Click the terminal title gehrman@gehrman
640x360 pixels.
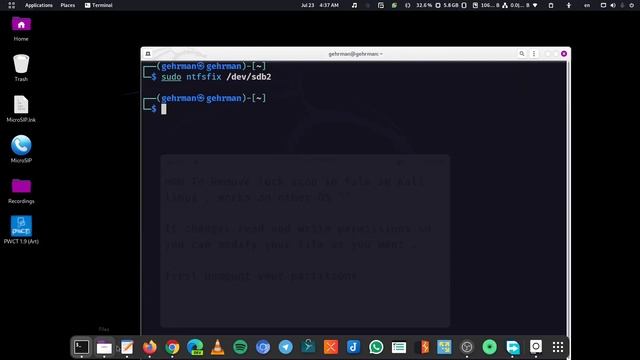355,54
